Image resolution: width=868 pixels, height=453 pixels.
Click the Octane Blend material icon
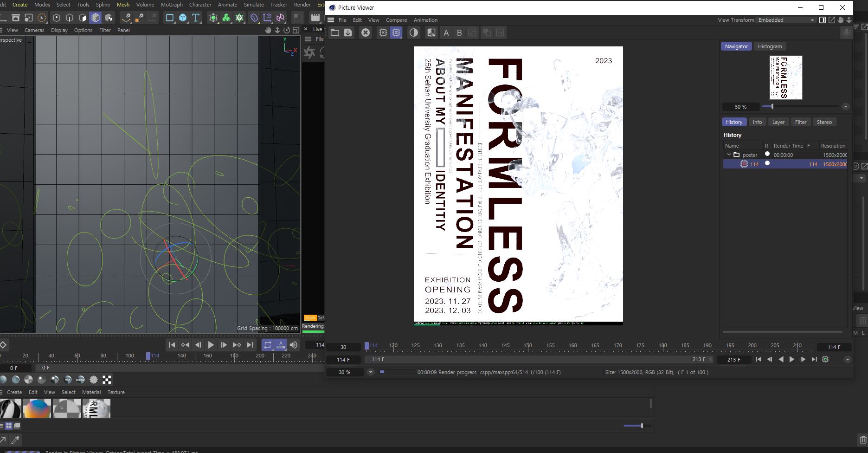click(x=81, y=380)
